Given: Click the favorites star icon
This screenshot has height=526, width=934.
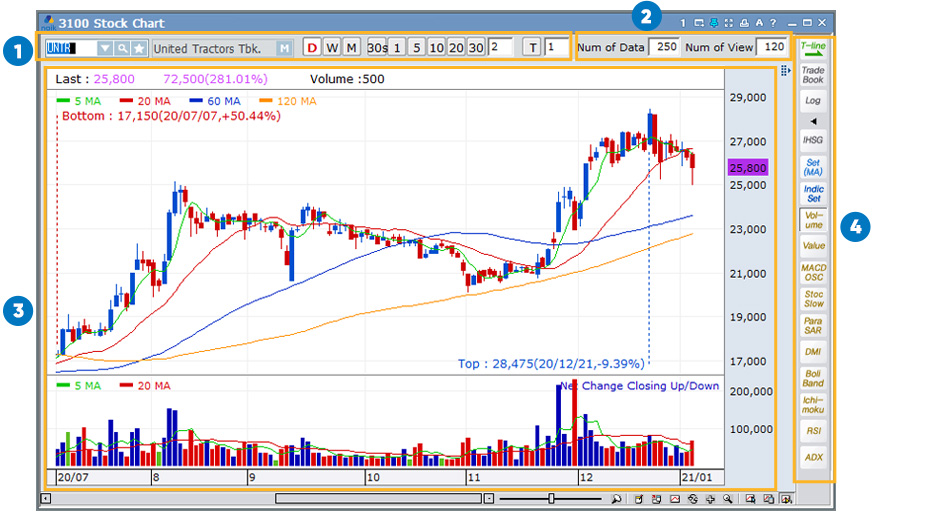Looking at the screenshot, I should 139,48.
